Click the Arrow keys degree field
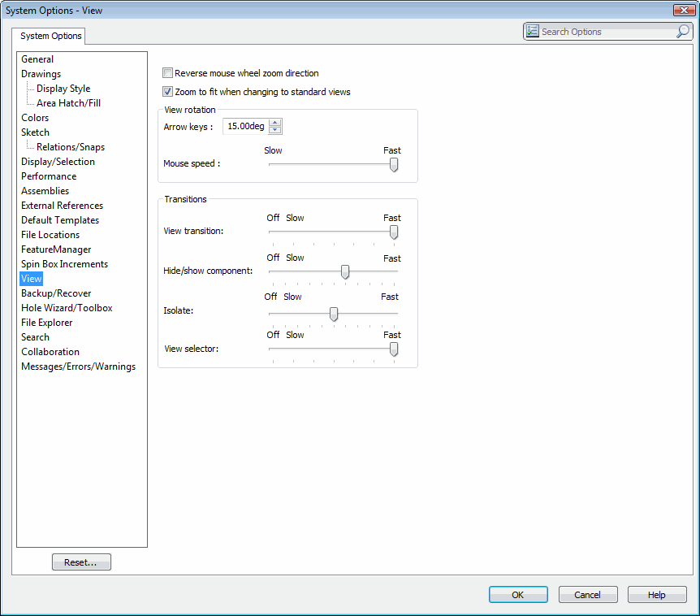Image resolution: width=700 pixels, height=616 pixels. pyautogui.click(x=246, y=127)
